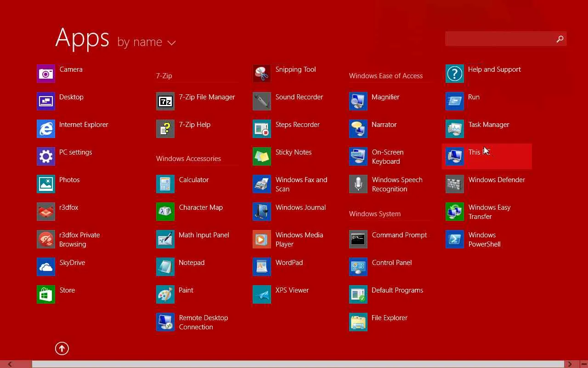Click the search magnifier button
Viewport: 588px width, 368px height.
coord(560,39)
